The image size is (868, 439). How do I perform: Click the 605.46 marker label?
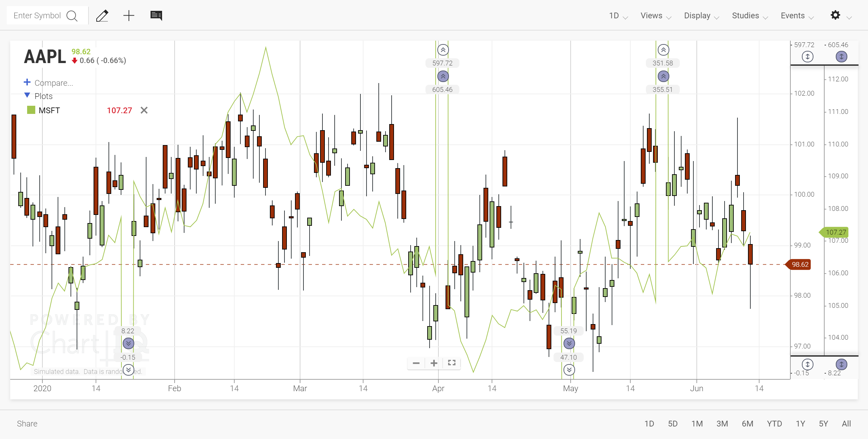[442, 89]
